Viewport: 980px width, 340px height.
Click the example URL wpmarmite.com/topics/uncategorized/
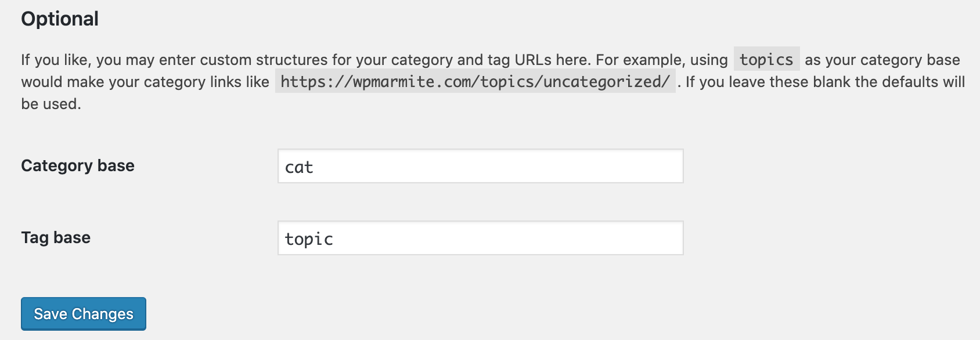pos(475,82)
